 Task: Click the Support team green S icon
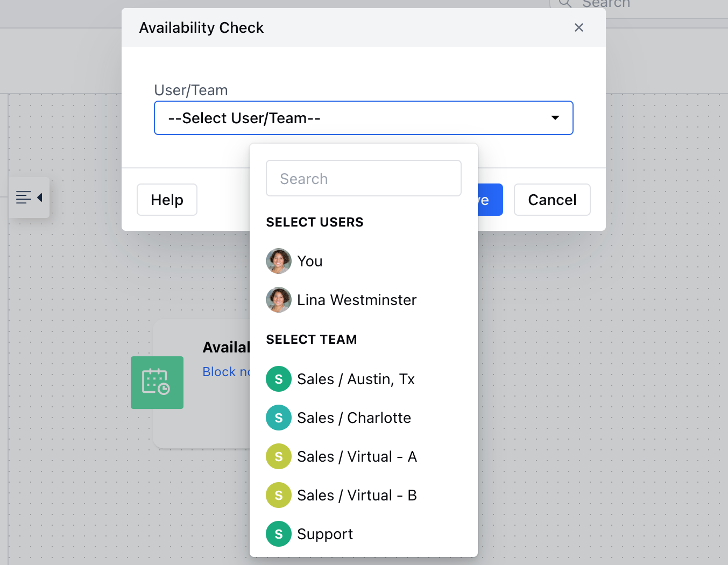tap(279, 534)
